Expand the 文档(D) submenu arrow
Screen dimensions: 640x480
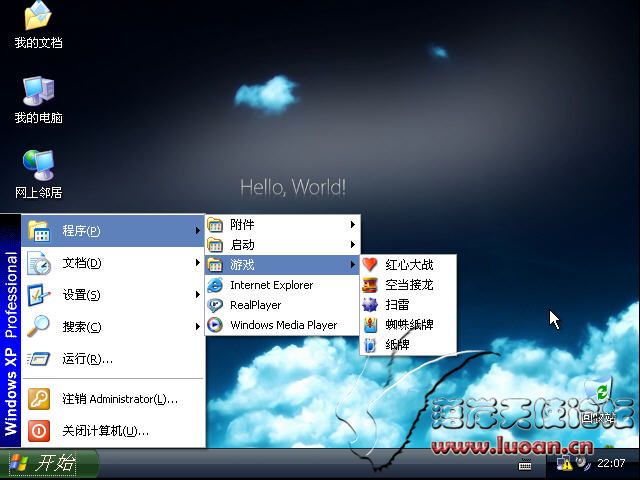198,263
